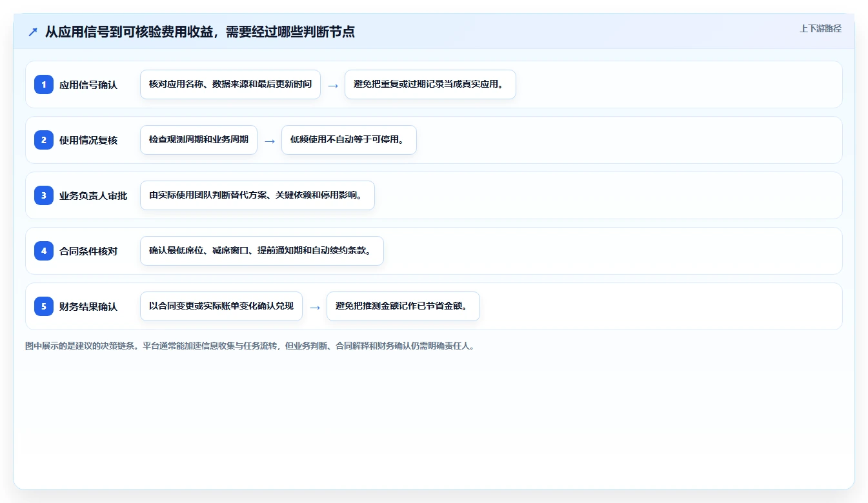Click the box 检查观测周期和业务周期
The width and height of the screenshot is (868, 503).
(x=199, y=140)
